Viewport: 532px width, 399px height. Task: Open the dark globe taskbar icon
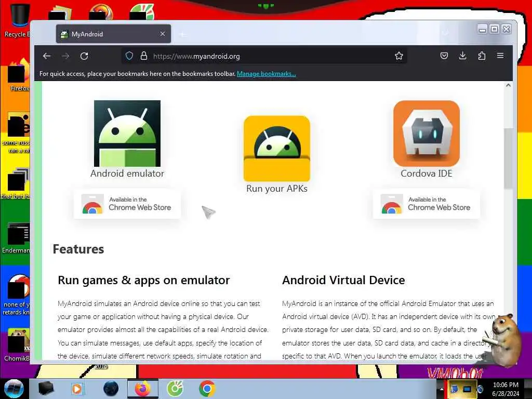(111, 389)
